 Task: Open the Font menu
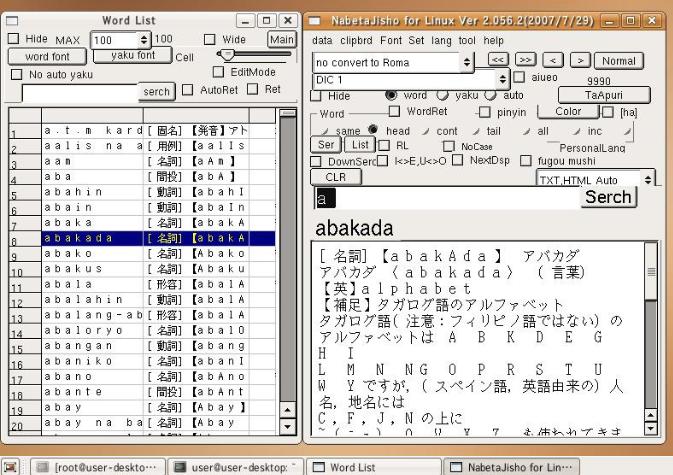(391, 40)
